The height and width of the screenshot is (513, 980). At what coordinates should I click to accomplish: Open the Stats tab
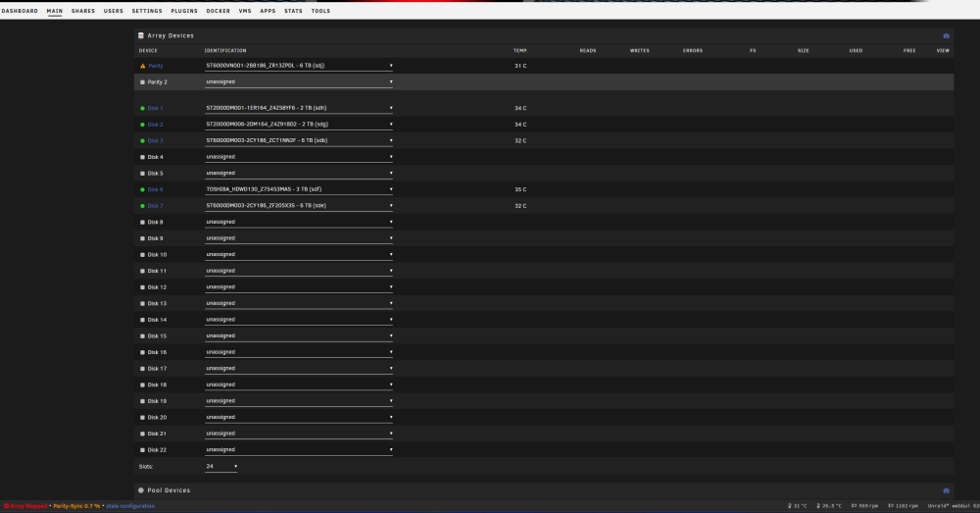coord(293,11)
